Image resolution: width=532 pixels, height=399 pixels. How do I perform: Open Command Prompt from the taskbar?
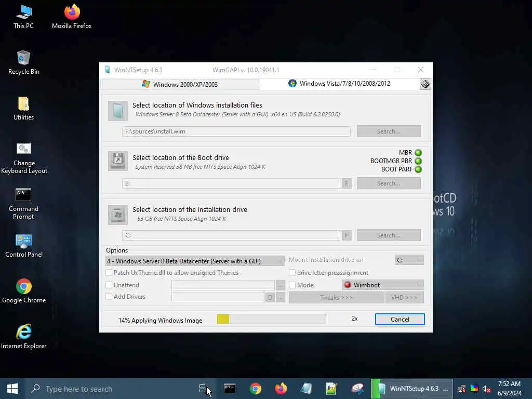[x=230, y=389]
